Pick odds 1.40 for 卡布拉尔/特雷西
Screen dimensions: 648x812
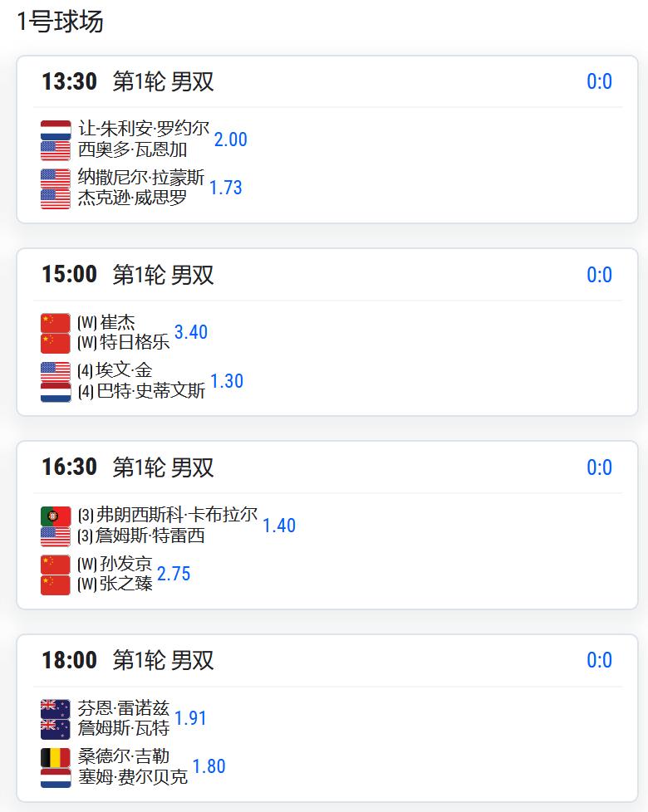(279, 526)
